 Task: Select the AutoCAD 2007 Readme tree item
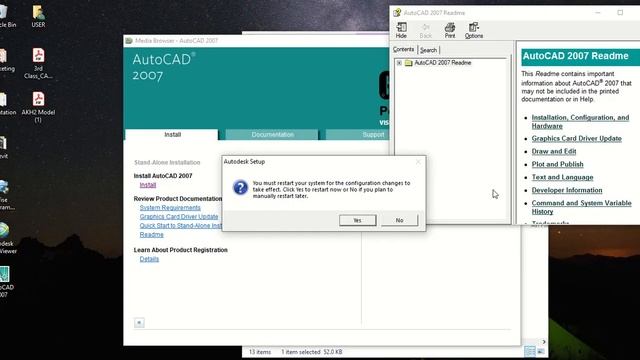pos(442,63)
